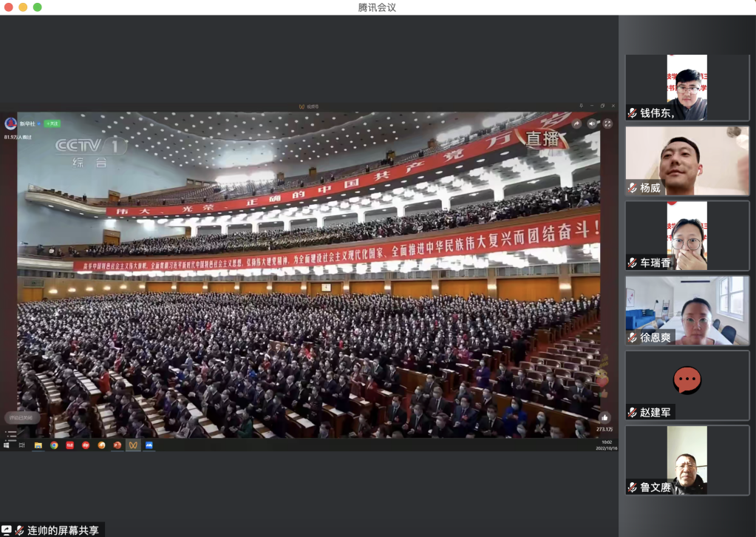Open Chrome from the shared Windows taskbar
Screen dimensions: 756x537
pos(54,445)
